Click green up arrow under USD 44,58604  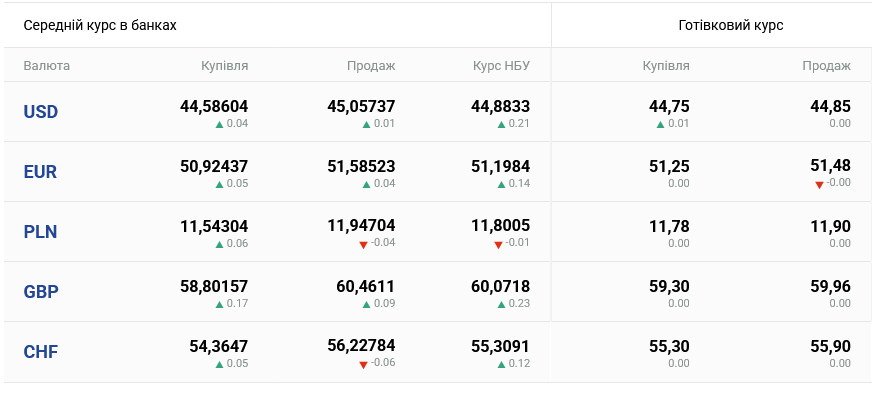click(x=219, y=124)
